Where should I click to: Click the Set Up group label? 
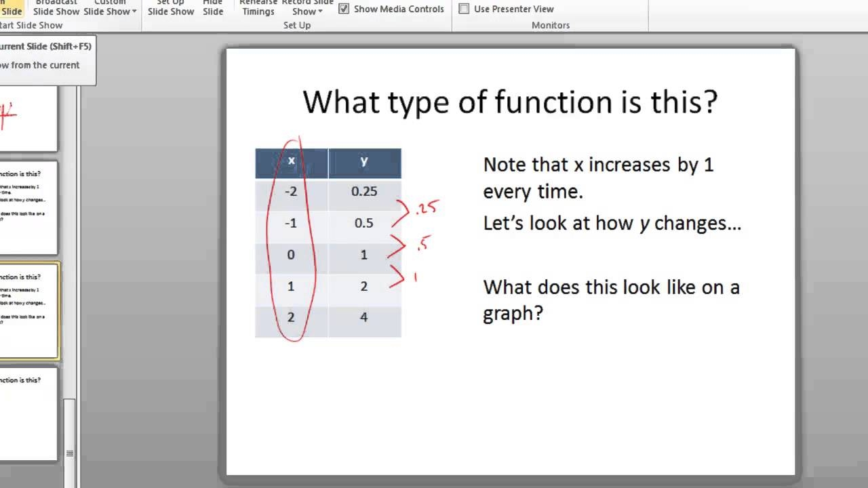[296, 25]
